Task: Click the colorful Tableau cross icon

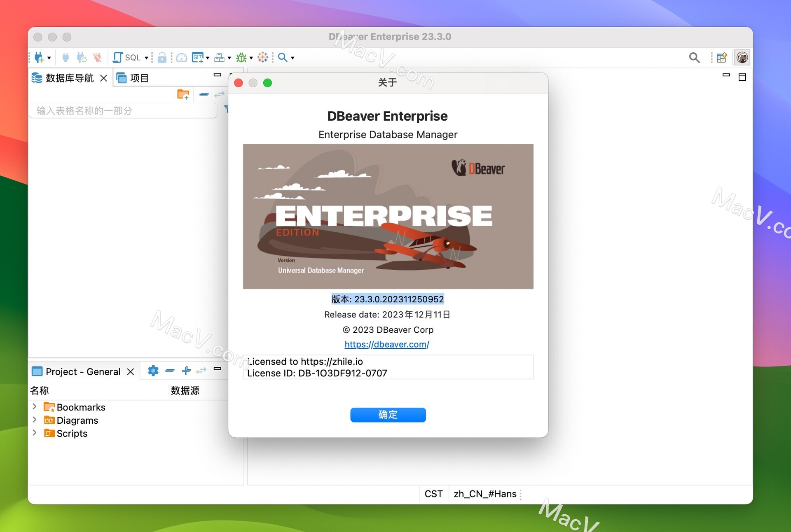Action: point(263,57)
